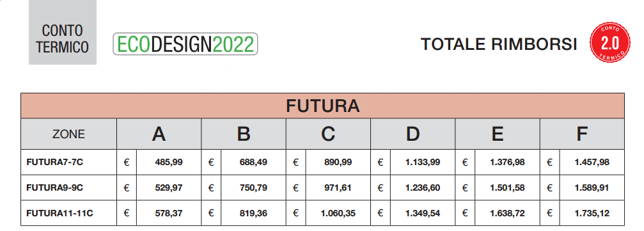
Task: Click the value 688,49 in zone B
Action: coord(253,163)
